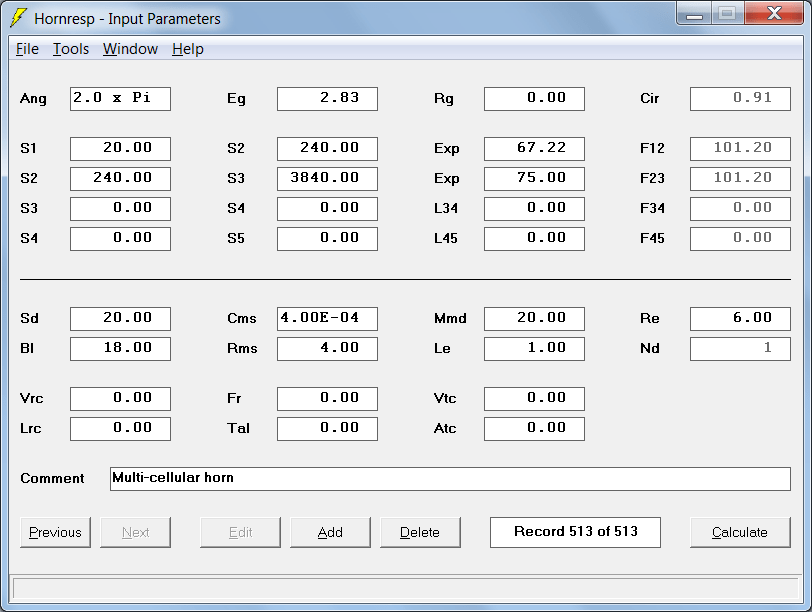This screenshot has height=612, width=812.
Task: Select the Le field showing 1.00
Action: tap(534, 348)
